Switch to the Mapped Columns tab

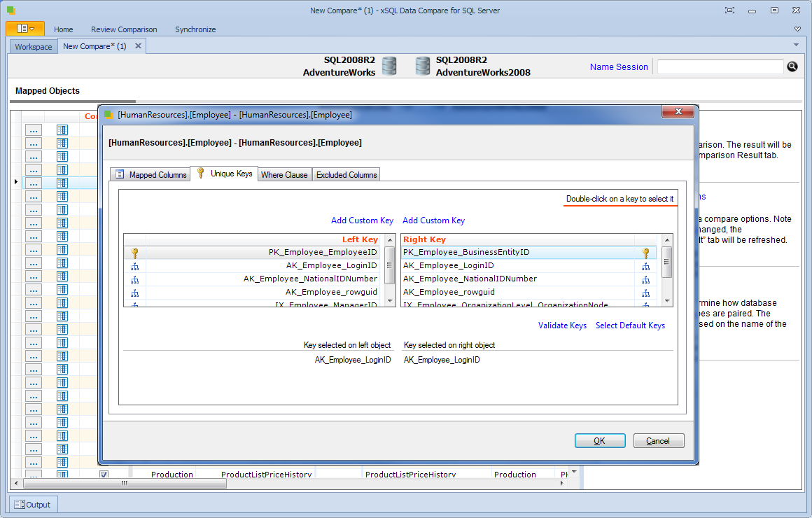150,175
